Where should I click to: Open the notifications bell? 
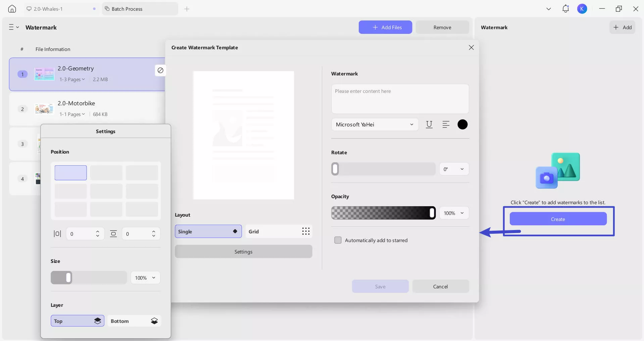coord(565,9)
